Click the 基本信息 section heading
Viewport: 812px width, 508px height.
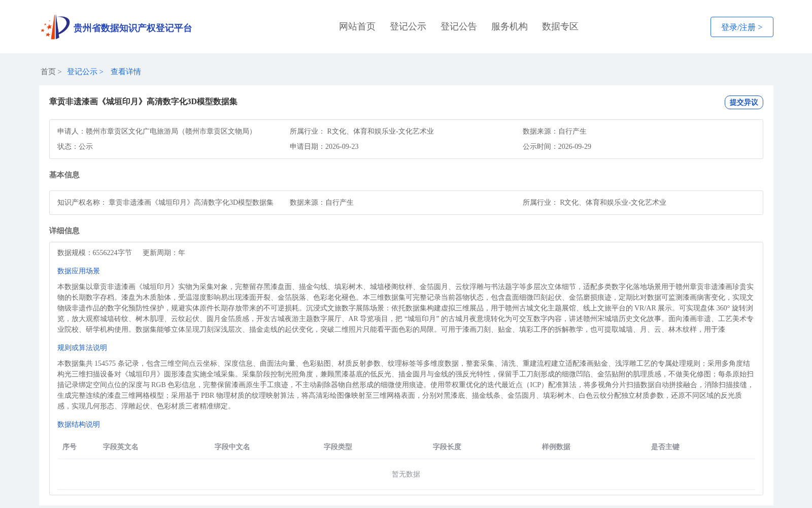click(x=64, y=175)
